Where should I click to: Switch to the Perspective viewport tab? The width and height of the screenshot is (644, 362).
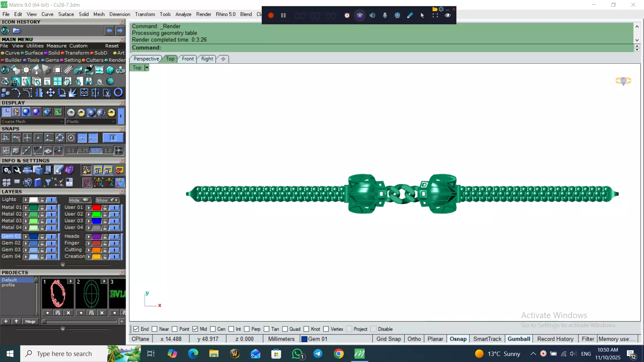(146, 59)
